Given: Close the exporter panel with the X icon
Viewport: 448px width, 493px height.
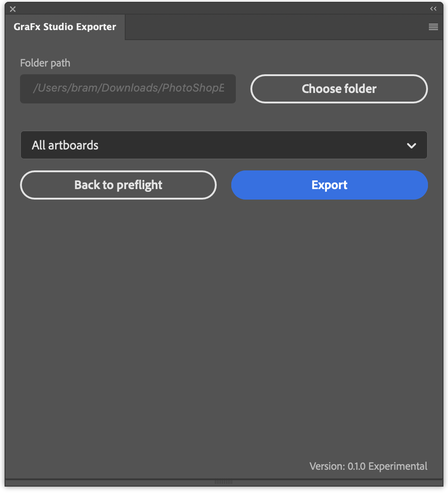Looking at the screenshot, I should (12, 8).
